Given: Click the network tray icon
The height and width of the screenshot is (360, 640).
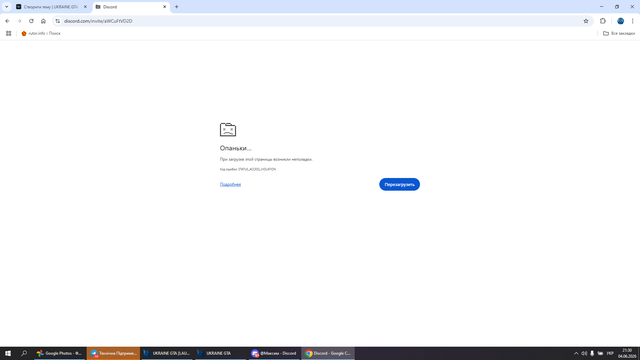Looking at the screenshot, I should point(600,353).
